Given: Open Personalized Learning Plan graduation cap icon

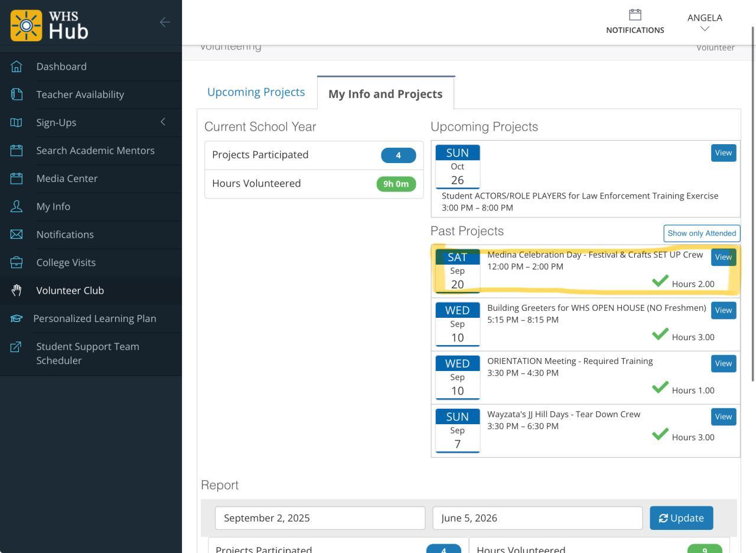Looking at the screenshot, I should point(17,318).
